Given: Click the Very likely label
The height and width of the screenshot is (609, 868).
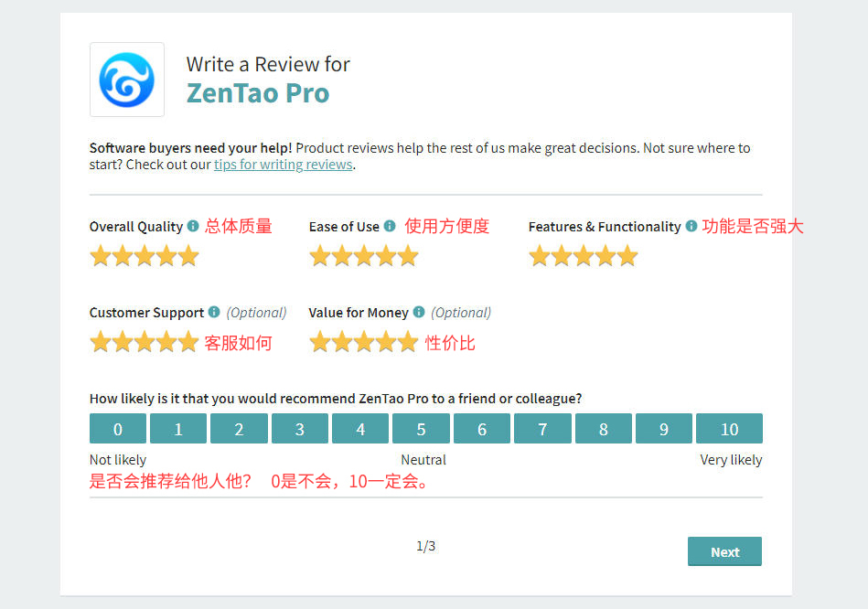Looking at the screenshot, I should 732,460.
